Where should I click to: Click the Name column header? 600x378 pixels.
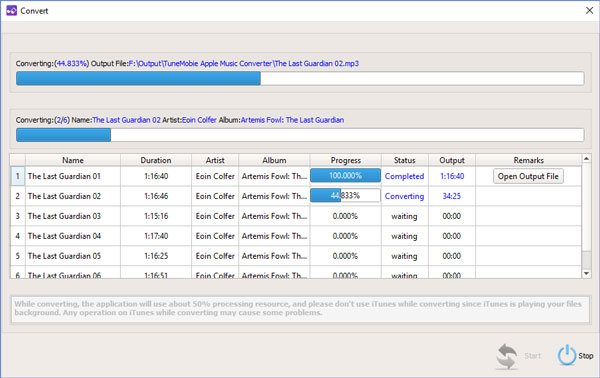pyautogui.click(x=73, y=160)
